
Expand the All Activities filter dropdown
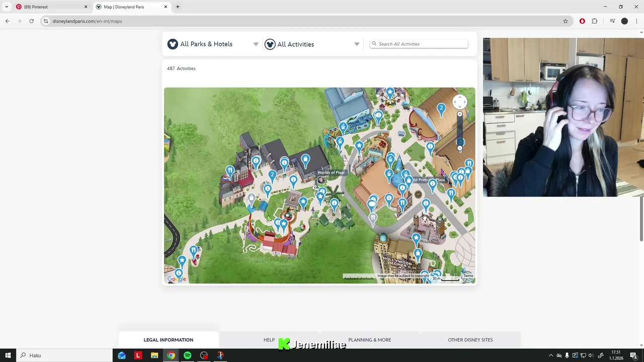pyautogui.click(x=312, y=44)
